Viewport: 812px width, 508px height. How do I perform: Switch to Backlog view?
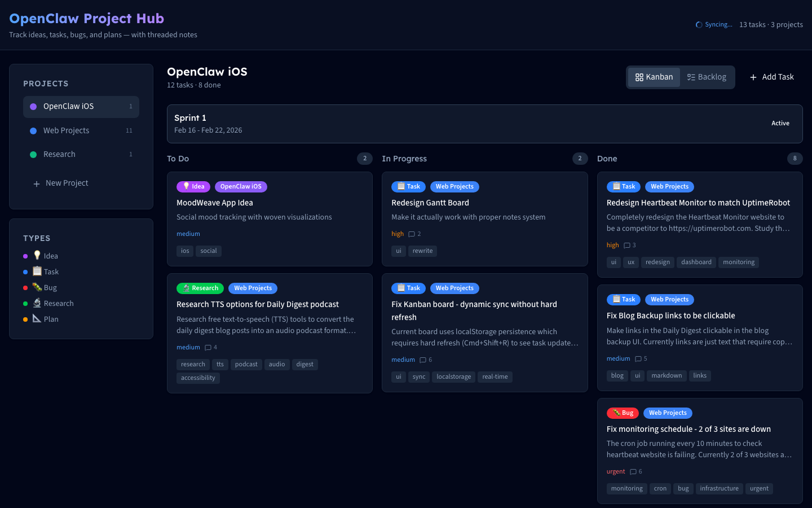pos(707,77)
